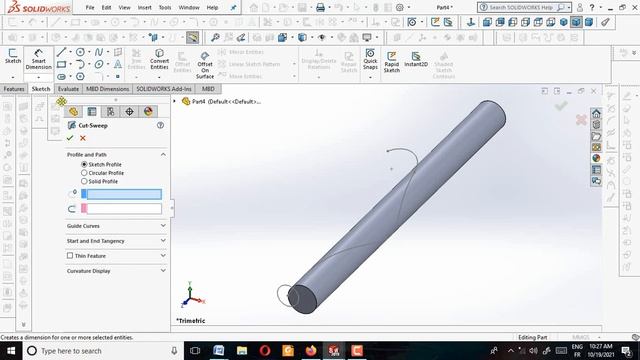Screen dimensions: 640x360
Task: Open the Insert menu
Action: (x=144, y=7)
